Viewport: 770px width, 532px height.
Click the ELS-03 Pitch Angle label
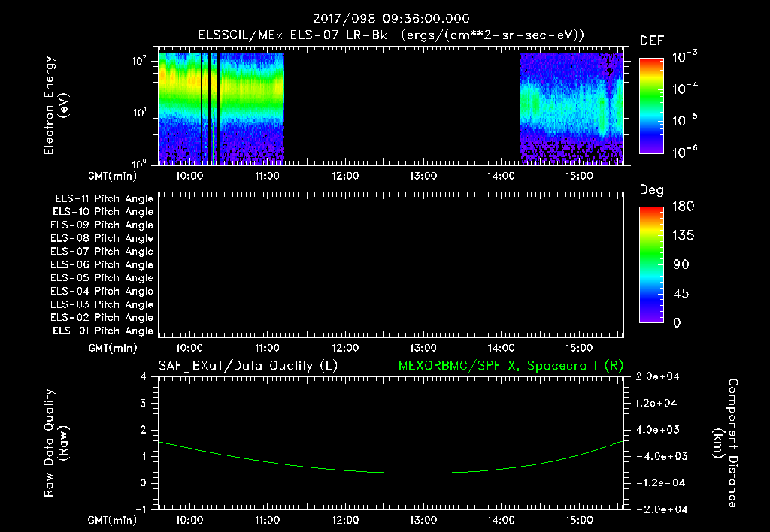pyautogui.click(x=102, y=304)
